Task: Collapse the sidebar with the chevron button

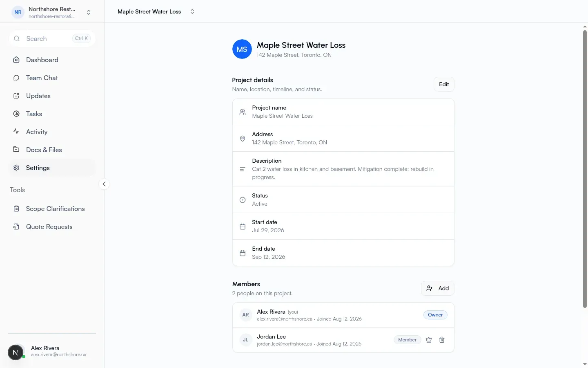Action: point(104,184)
